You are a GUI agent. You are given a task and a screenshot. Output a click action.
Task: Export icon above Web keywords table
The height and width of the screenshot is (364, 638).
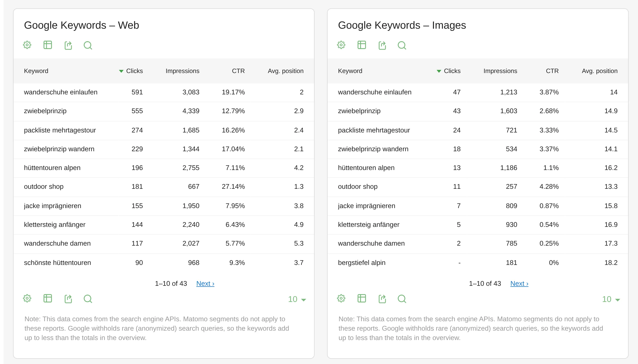(68, 45)
